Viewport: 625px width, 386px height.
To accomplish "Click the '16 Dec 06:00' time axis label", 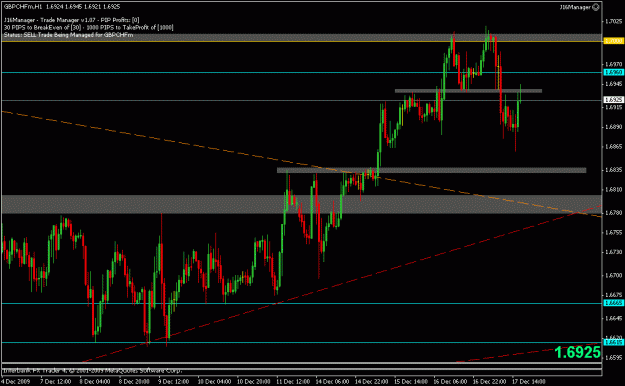I will [x=451, y=382].
